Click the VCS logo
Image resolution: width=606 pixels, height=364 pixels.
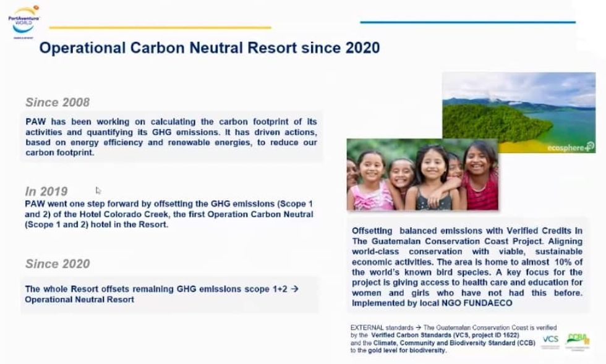550,341
